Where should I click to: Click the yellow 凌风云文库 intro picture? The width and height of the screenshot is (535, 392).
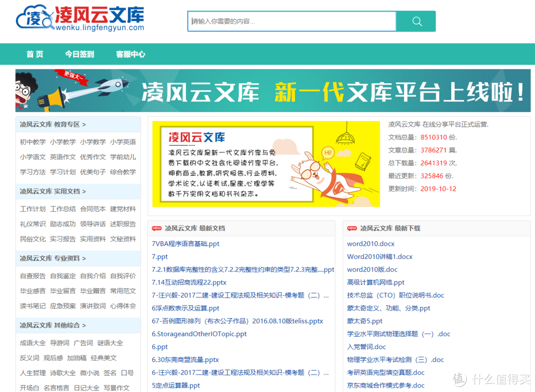pos(266,164)
